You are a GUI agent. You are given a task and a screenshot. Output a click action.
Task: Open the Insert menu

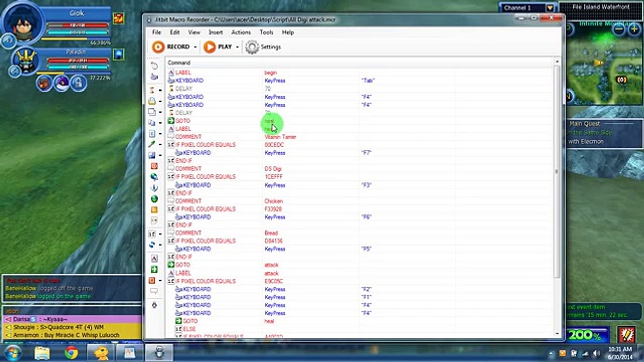pyautogui.click(x=216, y=32)
